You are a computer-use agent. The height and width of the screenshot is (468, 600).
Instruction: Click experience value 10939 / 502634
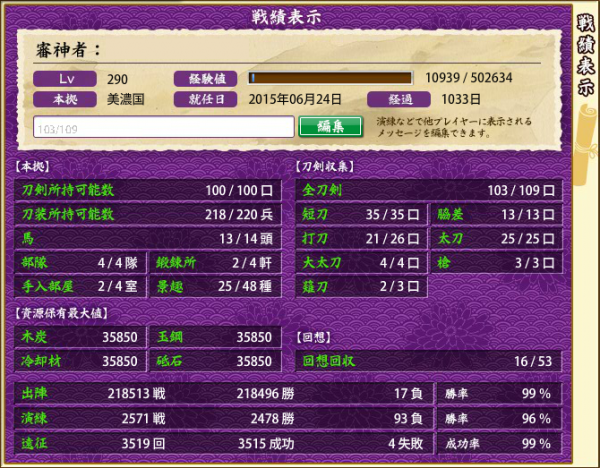(469, 78)
